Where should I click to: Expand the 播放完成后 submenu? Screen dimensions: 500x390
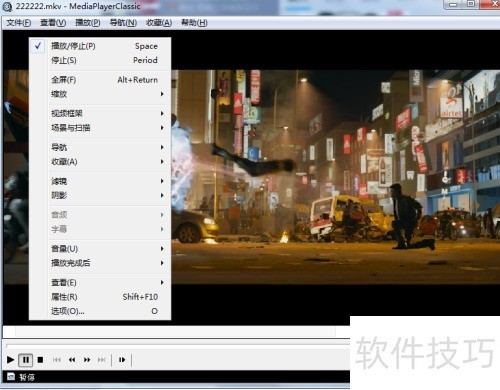(100, 263)
